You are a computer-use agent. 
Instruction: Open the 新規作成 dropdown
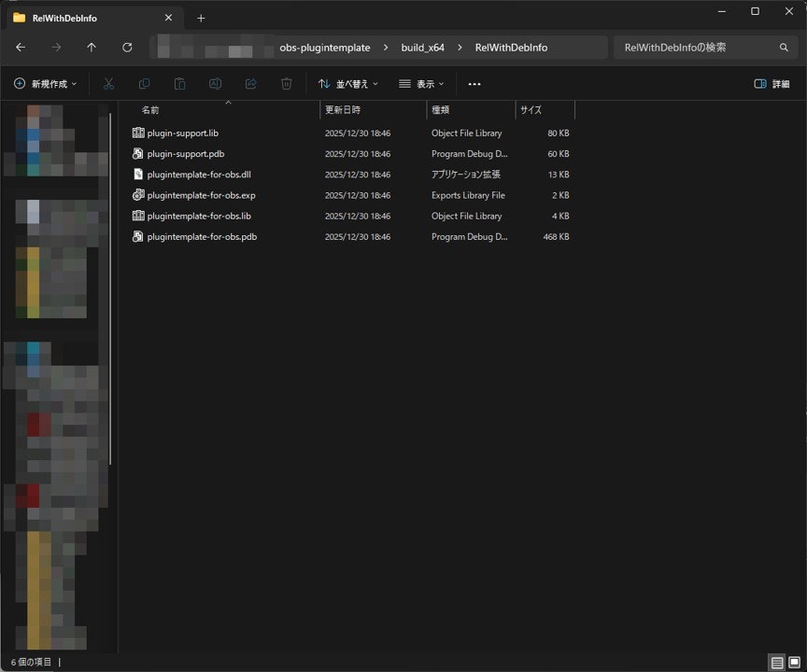(45, 84)
